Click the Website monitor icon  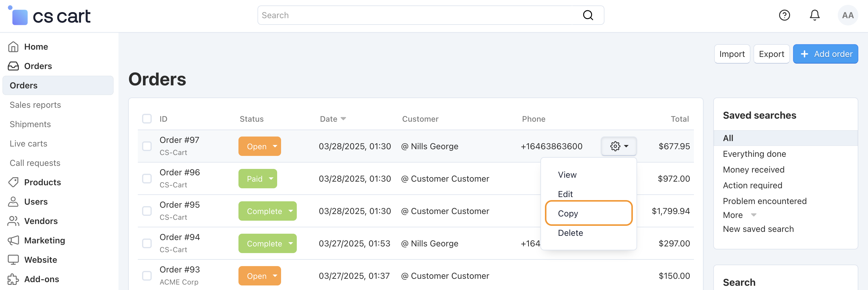tap(13, 260)
